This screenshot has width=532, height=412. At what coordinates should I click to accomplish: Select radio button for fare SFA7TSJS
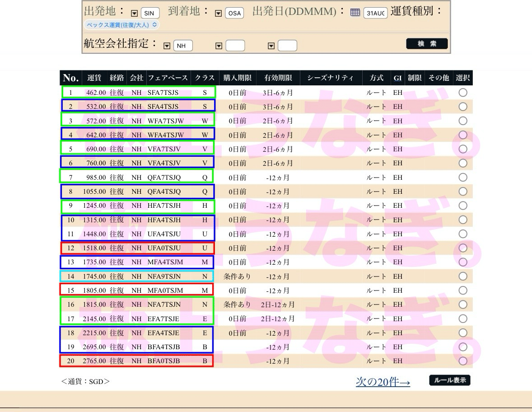(463, 92)
